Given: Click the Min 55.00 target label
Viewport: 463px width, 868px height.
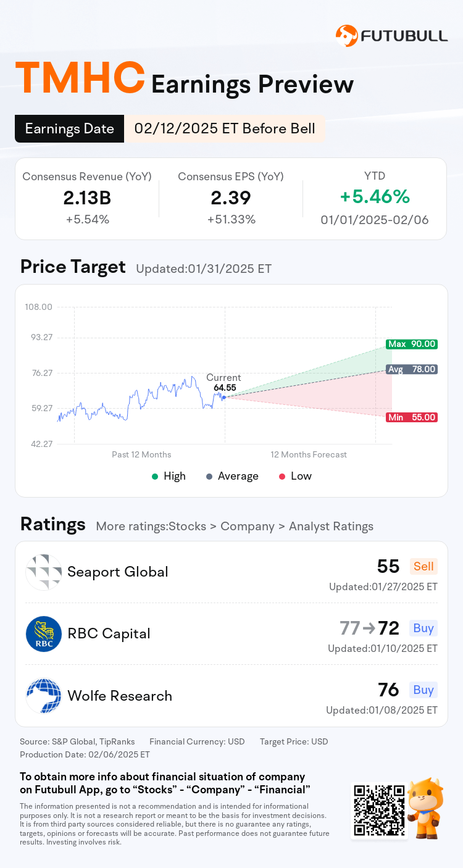Looking at the screenshot, I should tap(412, 417).
